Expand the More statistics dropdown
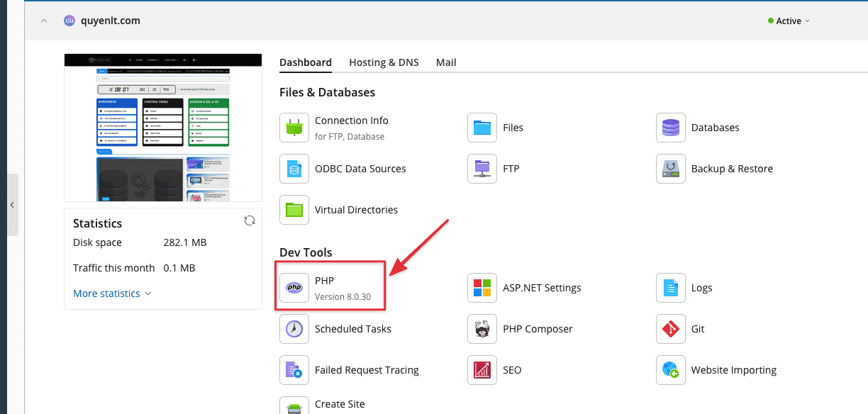Screen dimensions: 868x414 point(112,293)
